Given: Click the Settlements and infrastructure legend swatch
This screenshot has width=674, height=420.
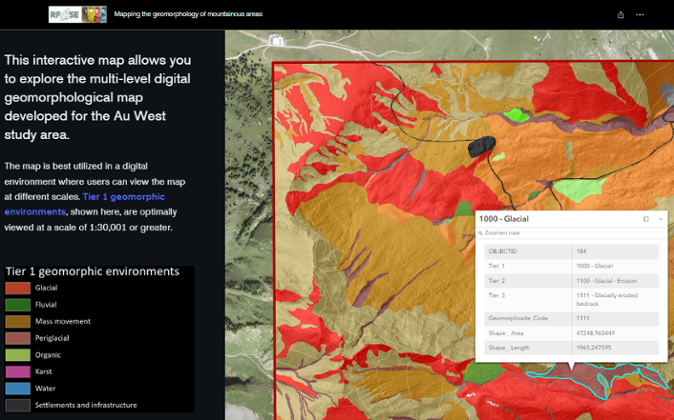Looking at the screenshot, I should [x=18, y=405].
